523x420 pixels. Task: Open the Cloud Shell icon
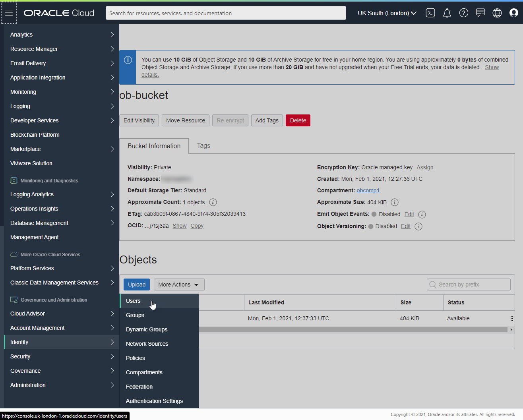pos(430,13)
